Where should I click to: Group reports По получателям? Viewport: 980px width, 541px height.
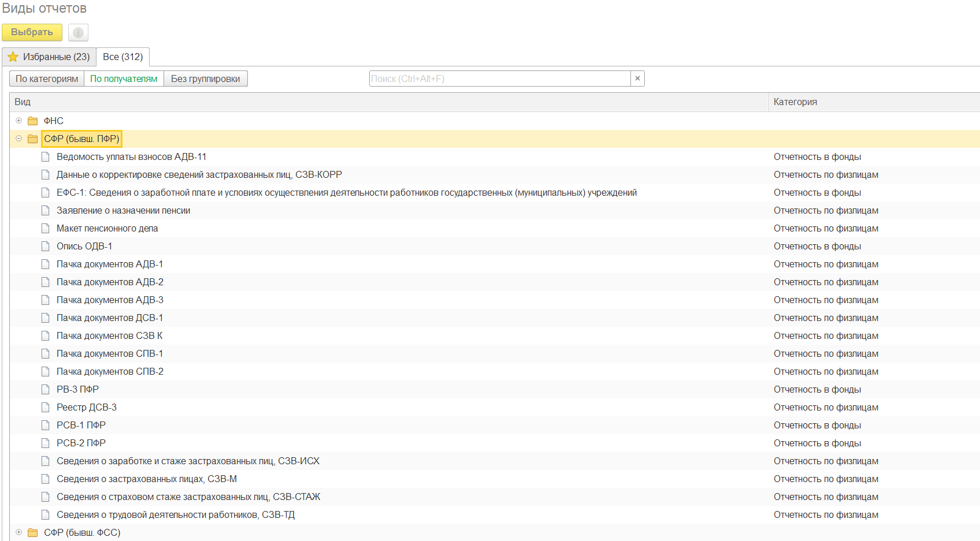[x=124, y=79]
